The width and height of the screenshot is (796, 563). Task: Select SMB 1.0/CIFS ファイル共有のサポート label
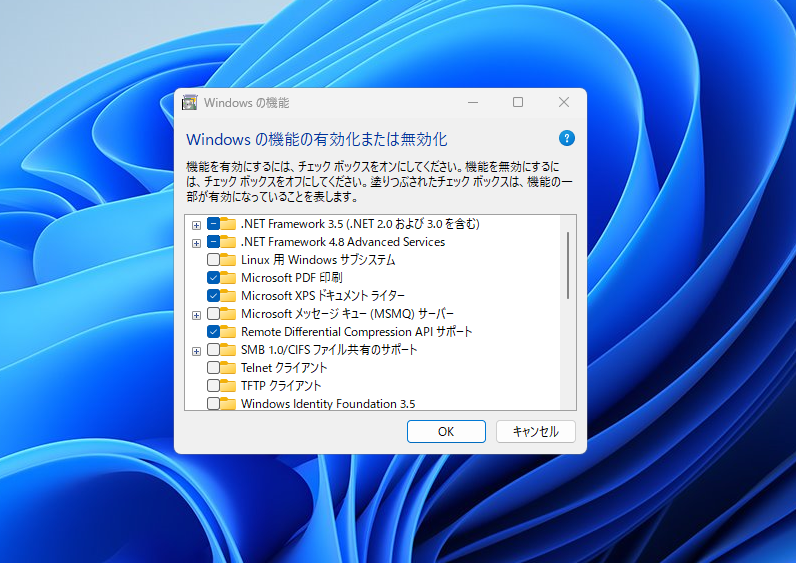(x=329, y=350)
